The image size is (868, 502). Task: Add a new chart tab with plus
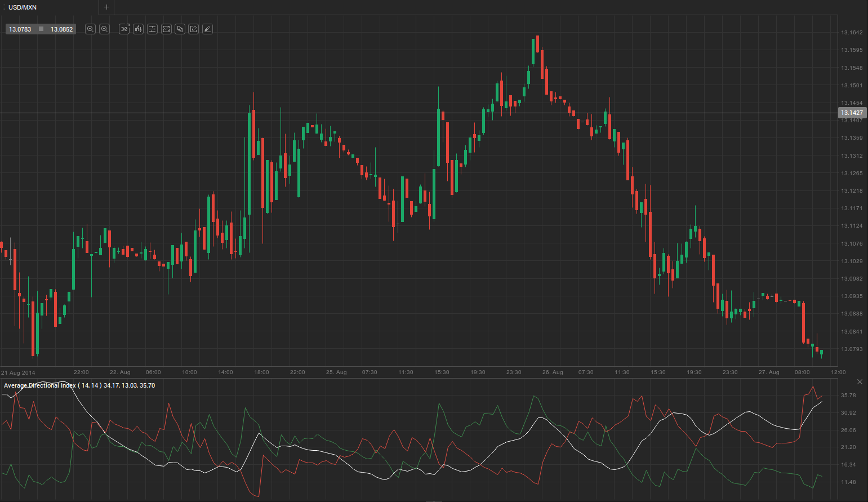point(106,7)
